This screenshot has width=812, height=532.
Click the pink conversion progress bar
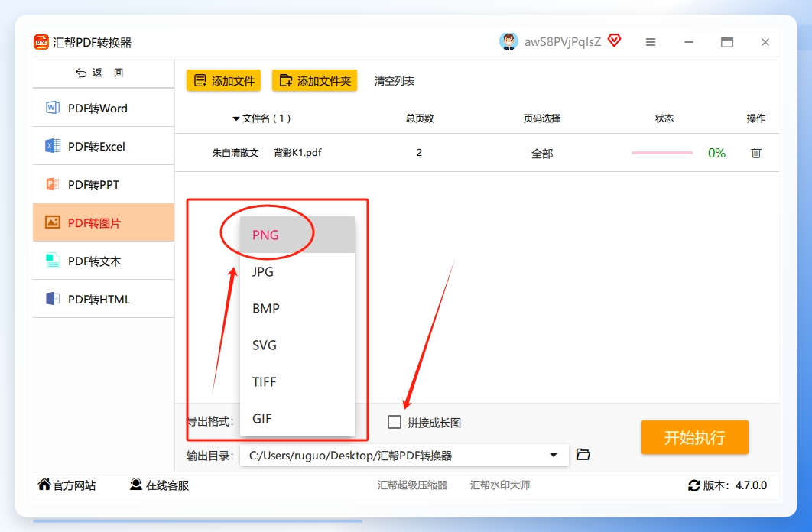coord(662,153)
